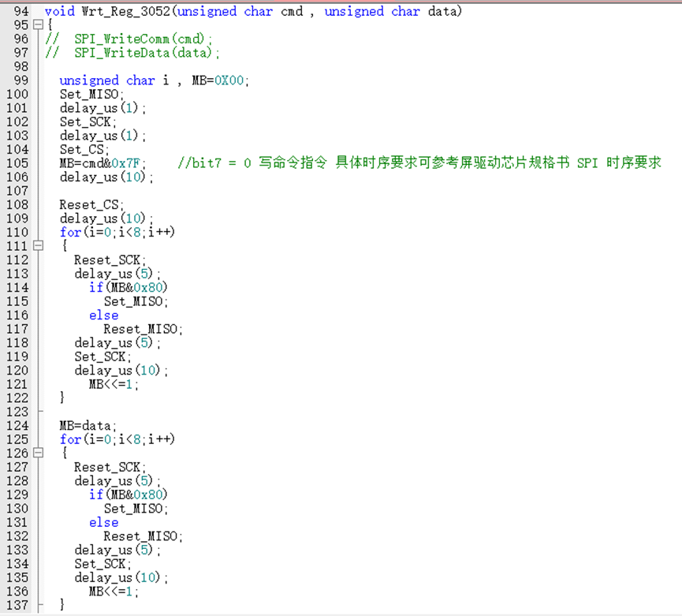
Task: Click if(MB&0x80) on line 114
Action: [129, 288]
